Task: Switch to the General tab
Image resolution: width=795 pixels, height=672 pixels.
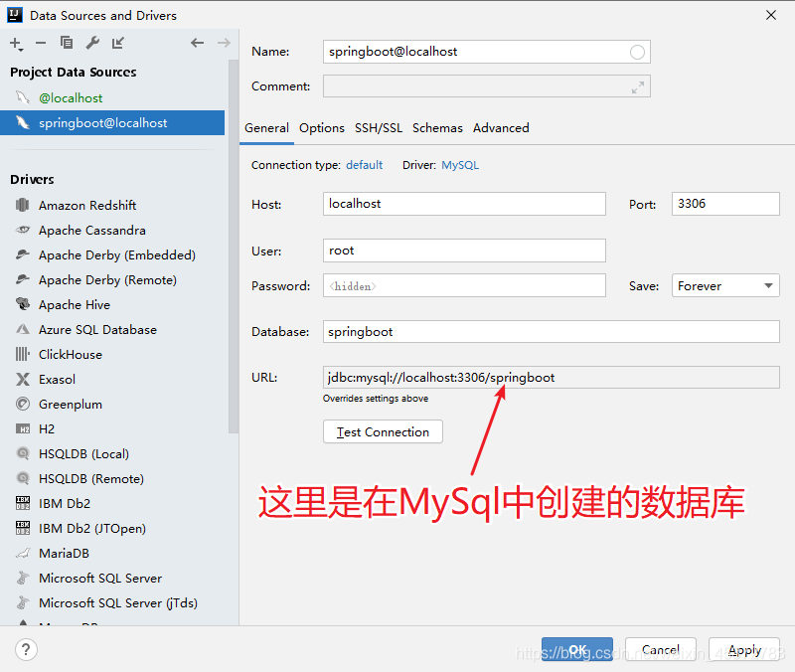Action: click(x=266, y=128)
